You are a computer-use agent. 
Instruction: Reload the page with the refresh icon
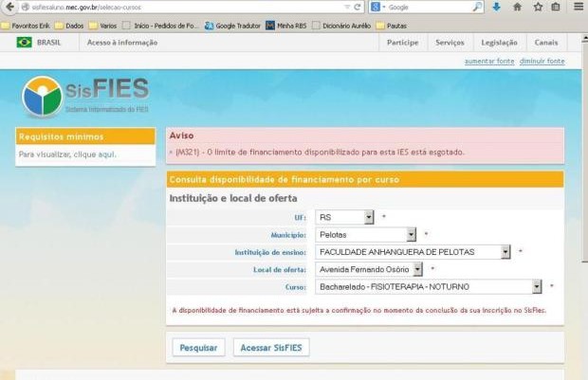tap(358, 7)
